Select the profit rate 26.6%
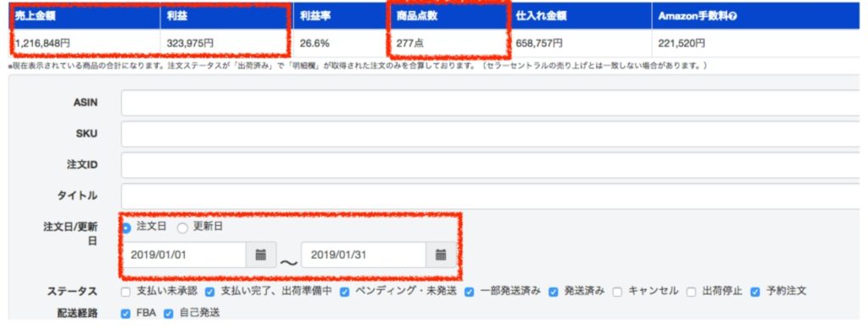This screenshot has width=868, height=328. 314,43
